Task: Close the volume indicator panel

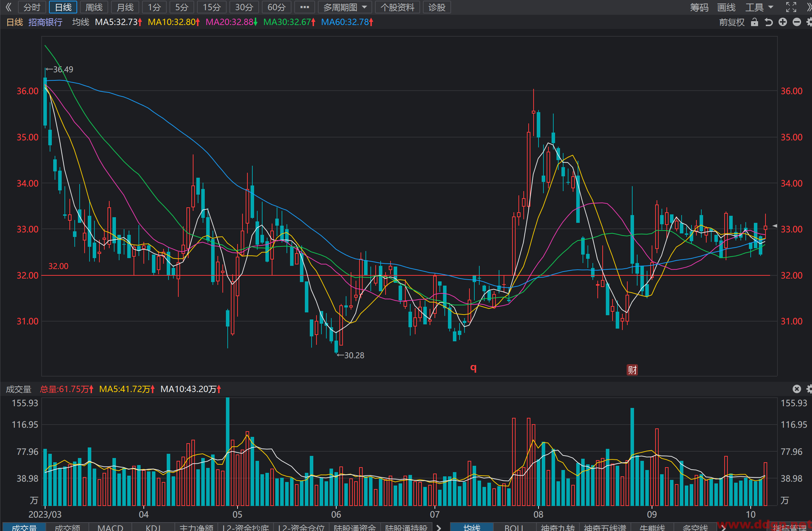Action: 797,389
